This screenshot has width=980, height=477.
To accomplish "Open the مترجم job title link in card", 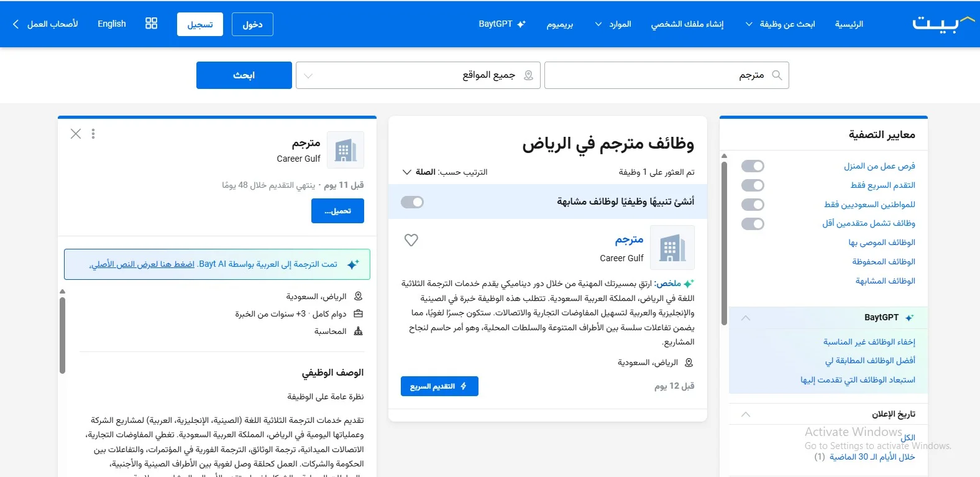I will pos(629,239).
